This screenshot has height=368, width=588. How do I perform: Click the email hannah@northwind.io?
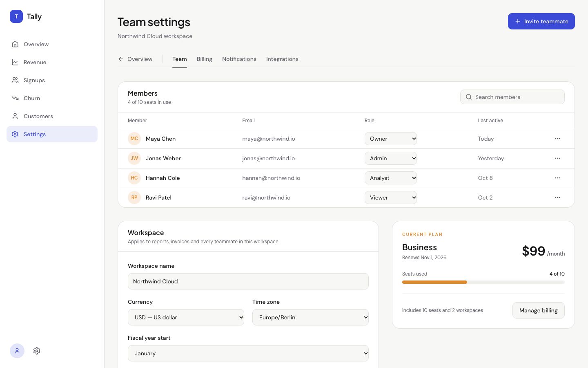271,178
